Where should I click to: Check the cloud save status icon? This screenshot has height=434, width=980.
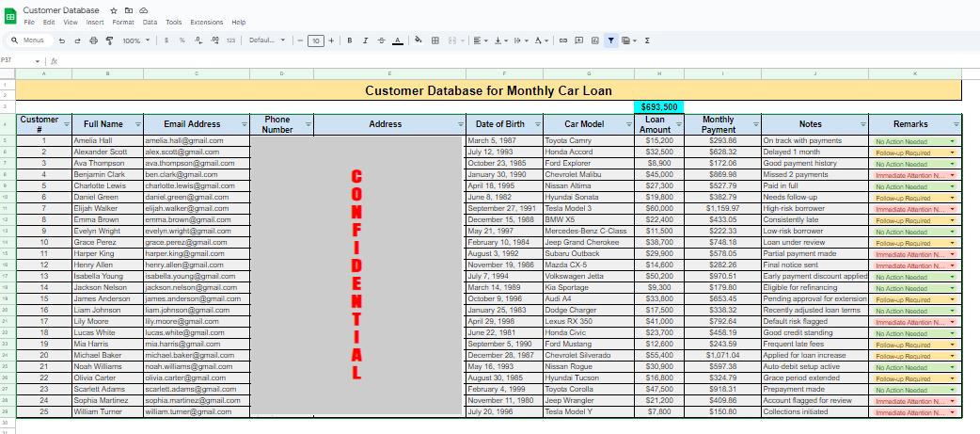point(144,10)
